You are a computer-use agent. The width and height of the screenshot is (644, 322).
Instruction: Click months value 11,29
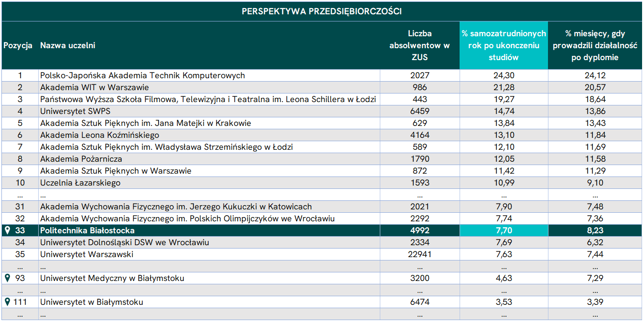pos(595,171)
